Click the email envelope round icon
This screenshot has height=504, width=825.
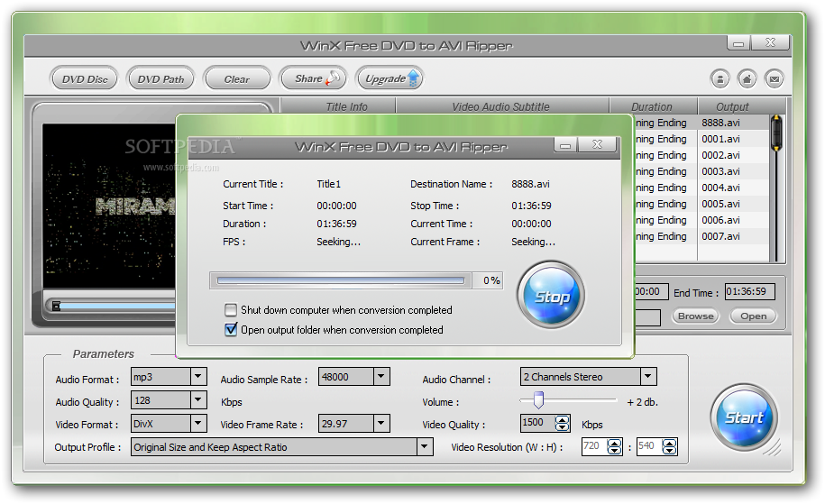pyautogui.click(x=775, y=79)
